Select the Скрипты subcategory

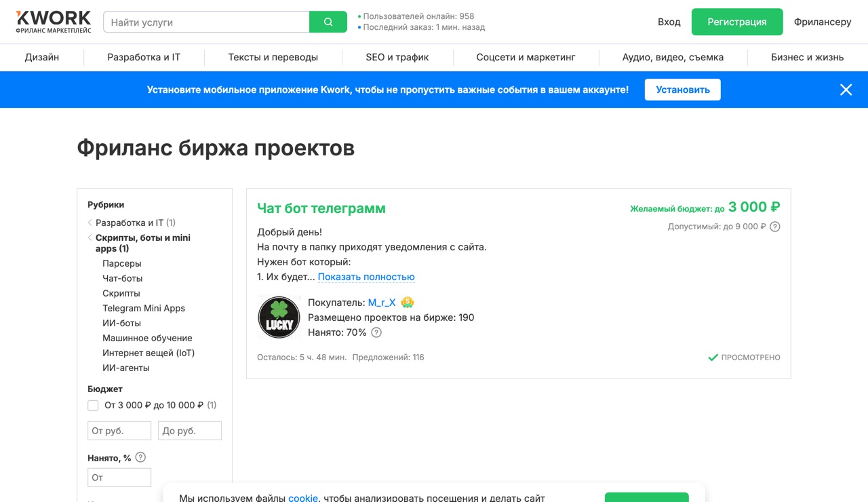(121, 293)
